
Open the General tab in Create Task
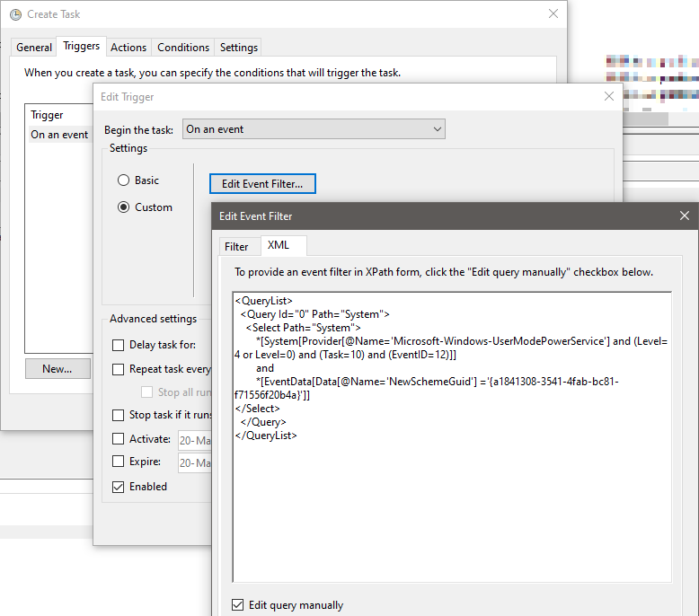34,48
